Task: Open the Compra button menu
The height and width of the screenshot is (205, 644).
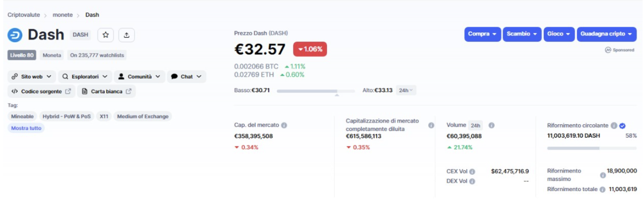Action: pyautogui.click(x=483, y=34)
